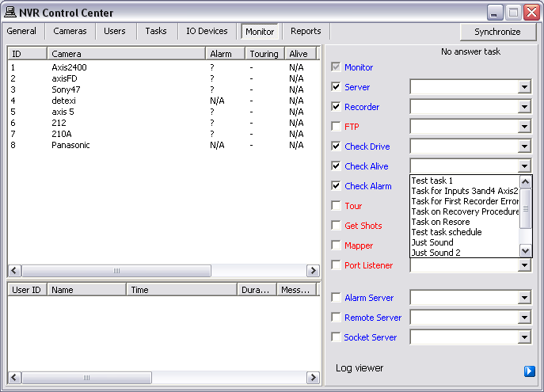This screenshot has width=544, height=392.
Task: Click the Camera column header
Action: pyautogui.click(x=126, y=54)
